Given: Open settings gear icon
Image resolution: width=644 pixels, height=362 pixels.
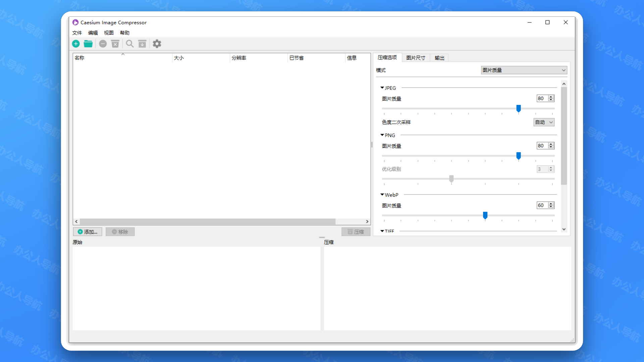Looking at the screenshot, I should (x=157, y=44).
